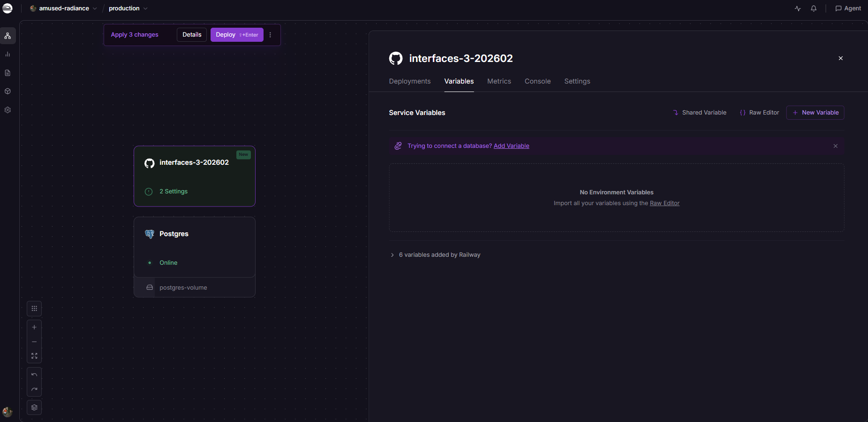The image size is (868, 422).
Task: Add a Shared Variable
Action: coord(700,113)
